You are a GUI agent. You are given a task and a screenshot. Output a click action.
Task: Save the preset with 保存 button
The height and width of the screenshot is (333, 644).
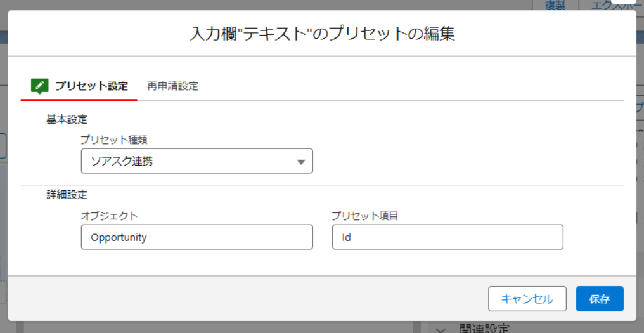point(600,299)
